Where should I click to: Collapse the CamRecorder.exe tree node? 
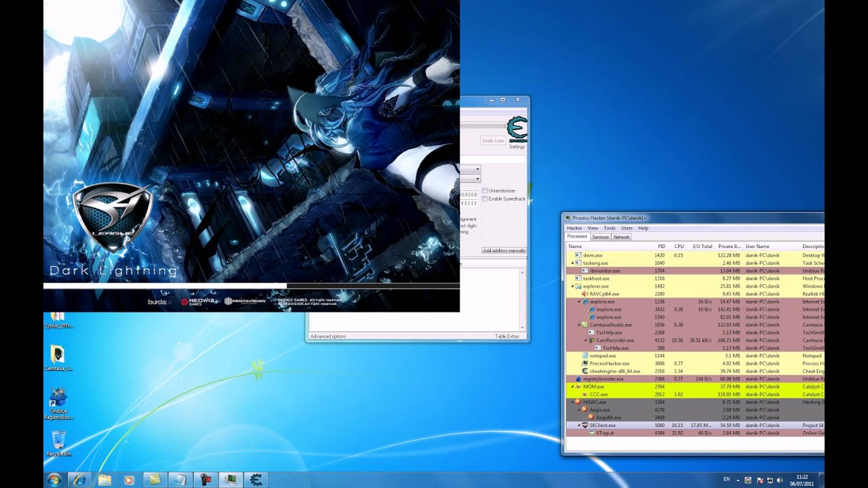coord(585,340)
